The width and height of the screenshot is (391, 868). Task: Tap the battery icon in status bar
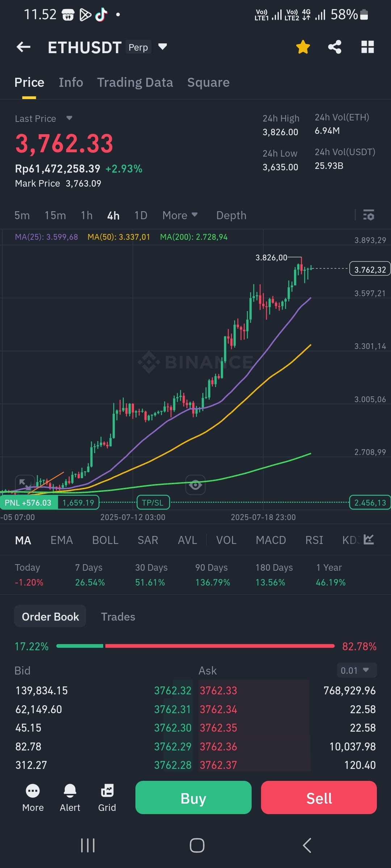click(x=364, y=15)
